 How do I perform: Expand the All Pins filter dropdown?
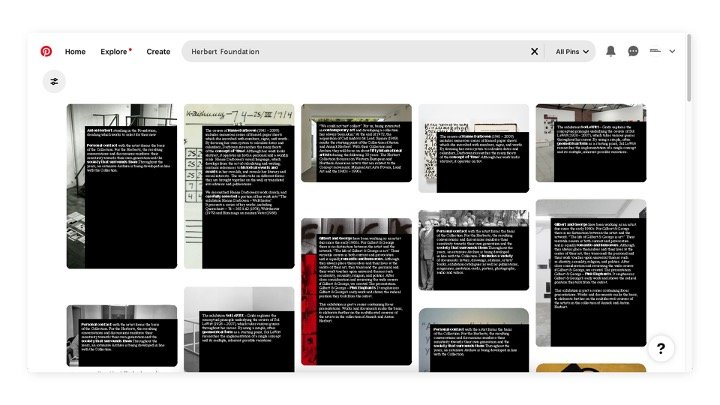(572, 52)
